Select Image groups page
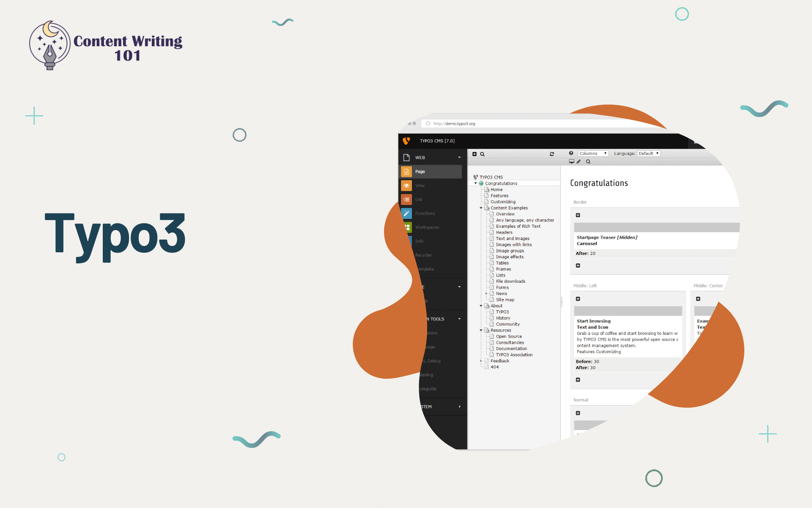 tap(510, 251)
